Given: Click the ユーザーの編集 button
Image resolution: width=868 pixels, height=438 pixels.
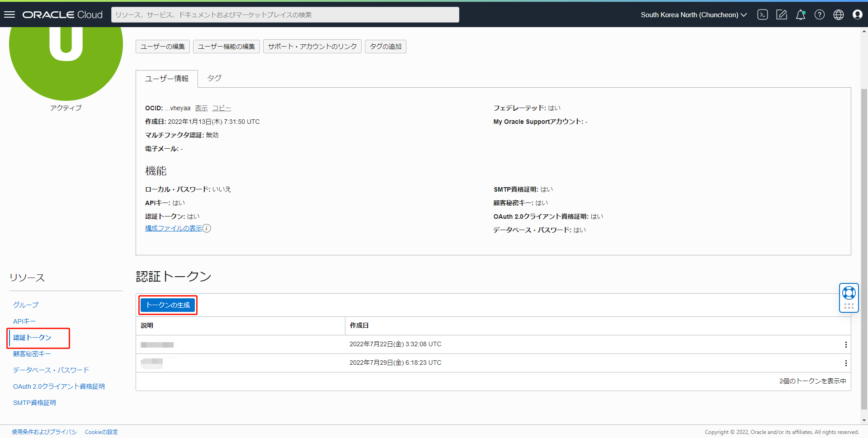Looking at the screenshot, I should pos(163,47).
